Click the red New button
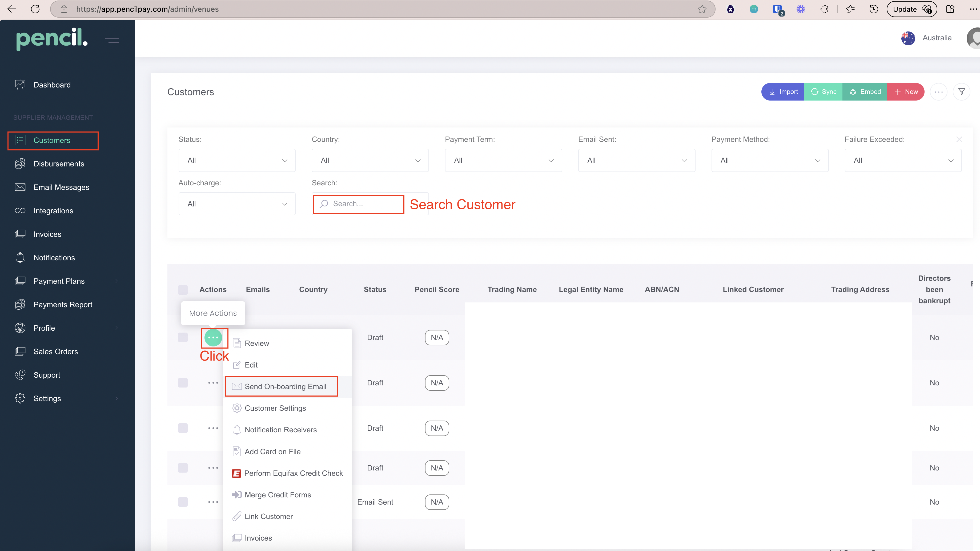Image resolution: width=980 pixels, height=551 pixels. point(906,92)
